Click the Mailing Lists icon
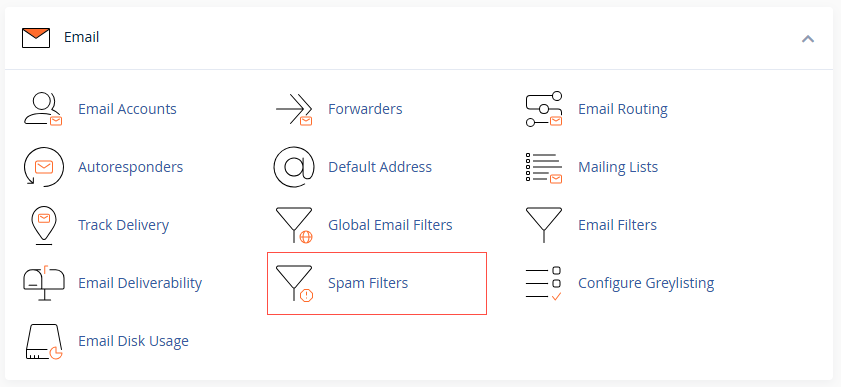This screenshot has height=387, width=841. click(544, 168)
